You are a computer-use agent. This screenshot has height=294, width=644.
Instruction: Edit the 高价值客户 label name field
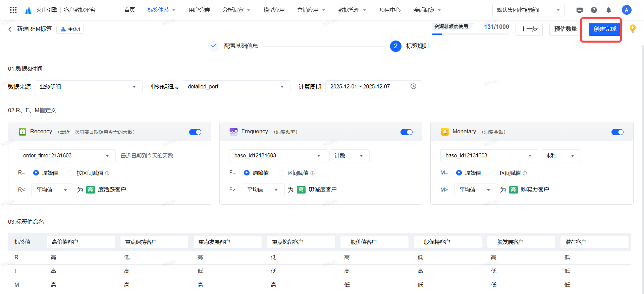pyautogui.click(x=80, y=242)
